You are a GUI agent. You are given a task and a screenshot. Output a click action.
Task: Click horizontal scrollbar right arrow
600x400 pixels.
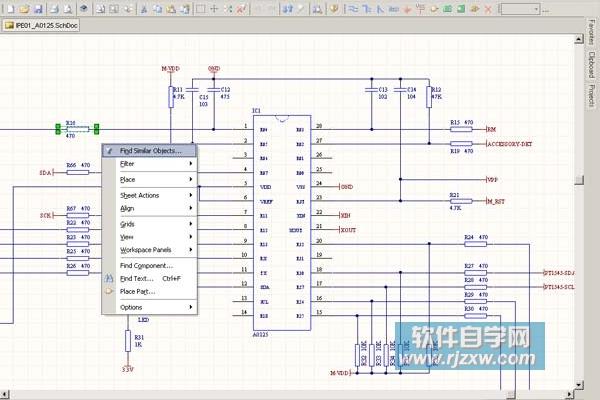click(x=570, y=394)
